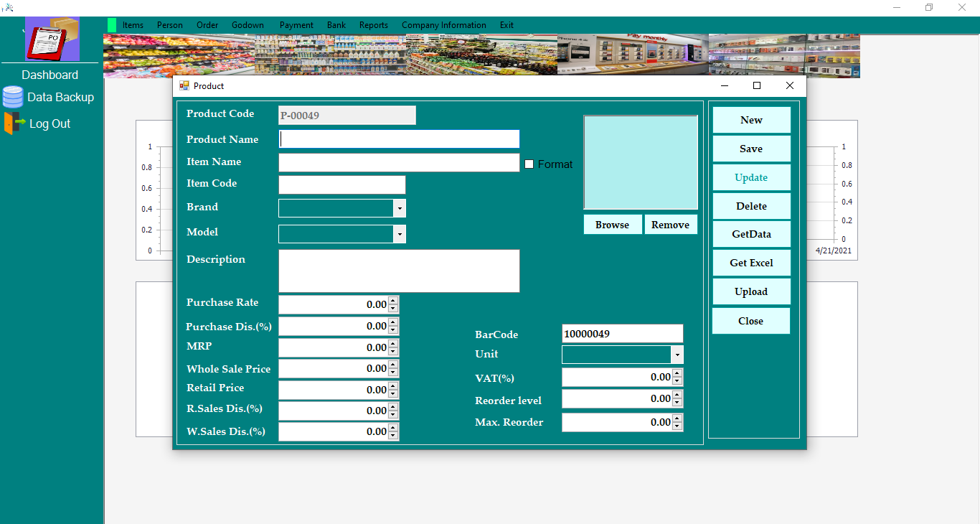Save the current product record
Screen dimensions: 980x524
pyautogui.click(x=751, y=148)
